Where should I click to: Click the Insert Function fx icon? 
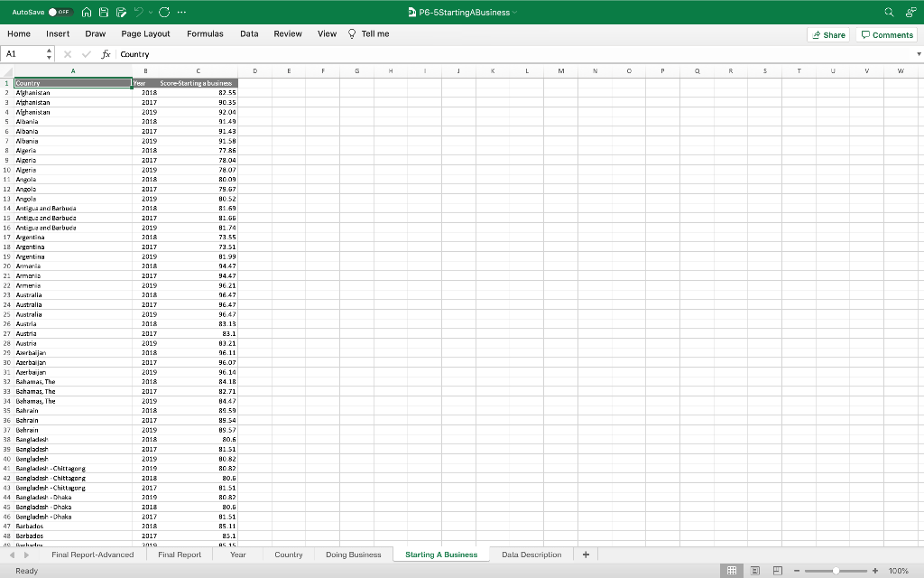106,54
